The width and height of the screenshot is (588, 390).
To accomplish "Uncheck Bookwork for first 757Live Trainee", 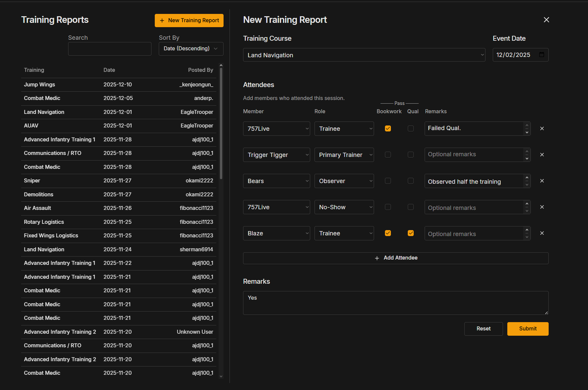I will (x=388, y=128).
